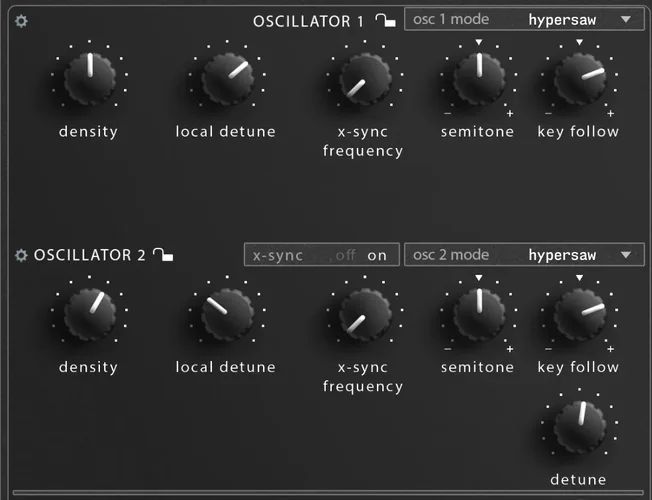Click the Oscillator 1 'density' label
This screenshot has width=652, height=500.
(x=88, y=132)
